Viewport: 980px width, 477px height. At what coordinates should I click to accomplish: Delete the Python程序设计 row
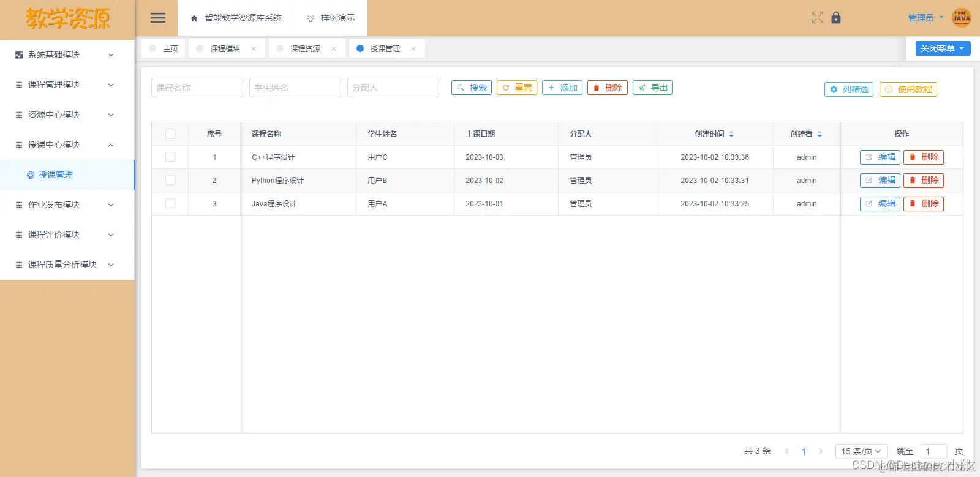[924, 181]
